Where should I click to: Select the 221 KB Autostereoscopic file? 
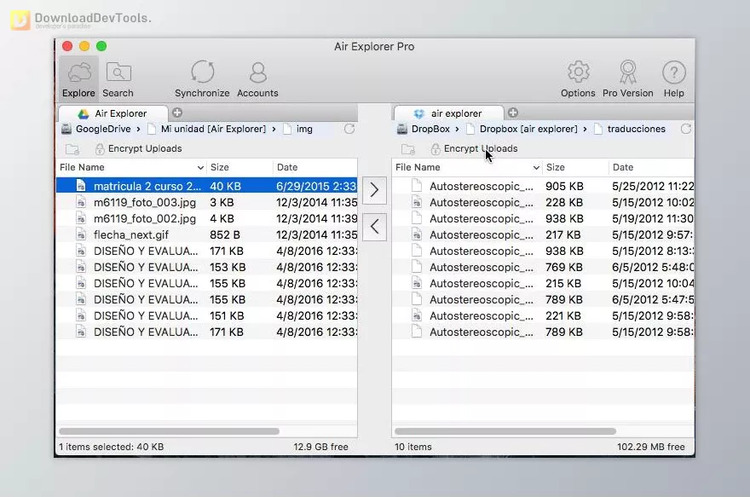point(543,316)
